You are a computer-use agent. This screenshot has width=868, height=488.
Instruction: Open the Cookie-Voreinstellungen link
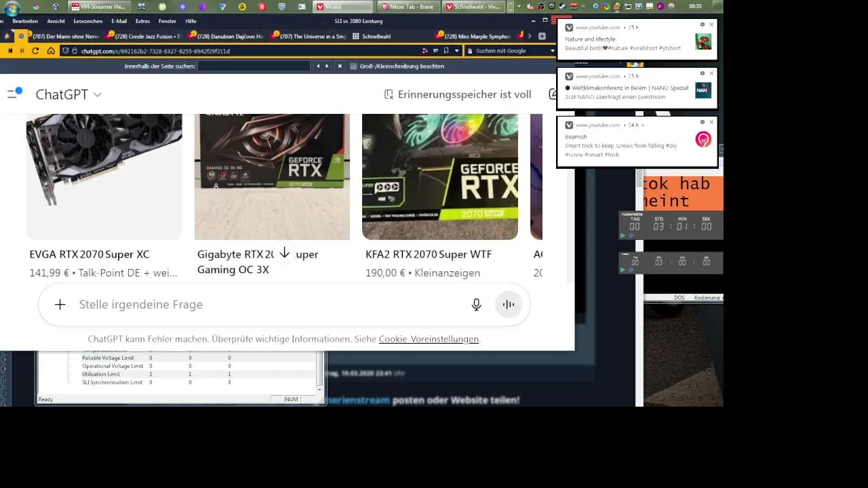pos(429,339)
